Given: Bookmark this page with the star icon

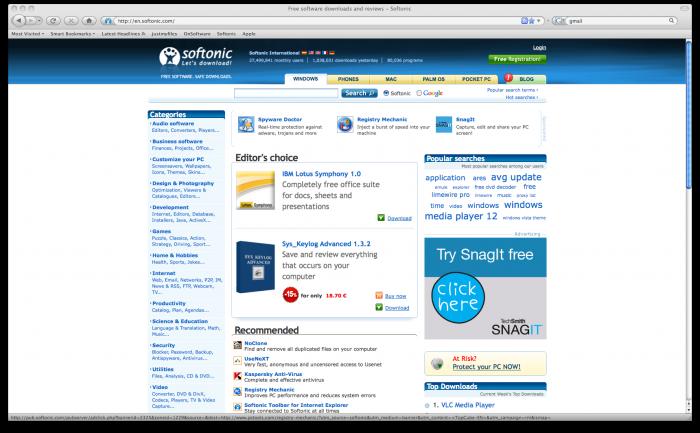Looking at the screenshot, I should pyautogui.click(x=531, y=21).
